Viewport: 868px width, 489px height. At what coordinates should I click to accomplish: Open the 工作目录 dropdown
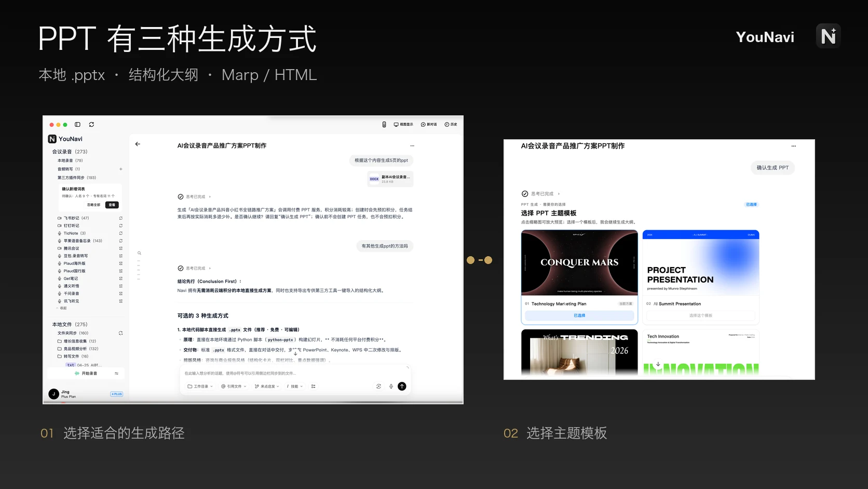[200, 387]
